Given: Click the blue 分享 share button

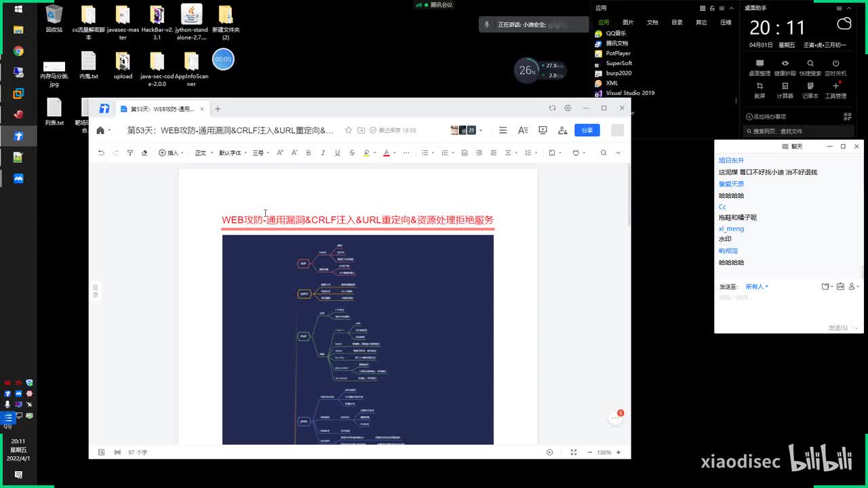Looking at the screenshot, I should pyautogui.click(x=587, y=130).
